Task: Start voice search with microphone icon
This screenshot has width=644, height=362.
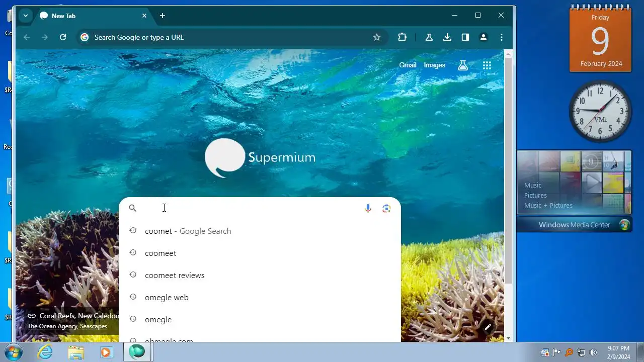Action: point(368,208)
